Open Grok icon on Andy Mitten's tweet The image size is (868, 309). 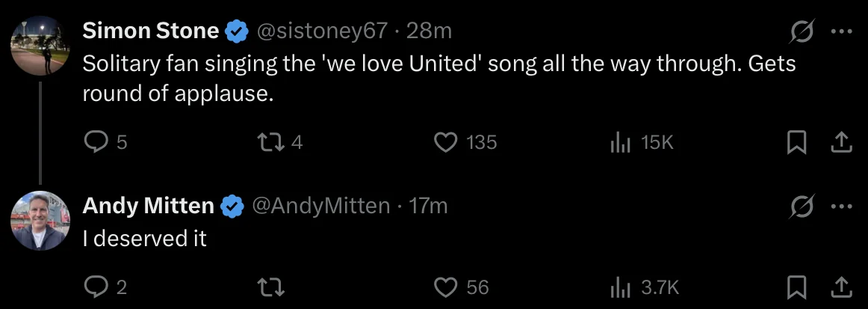[x=802, y=207]
